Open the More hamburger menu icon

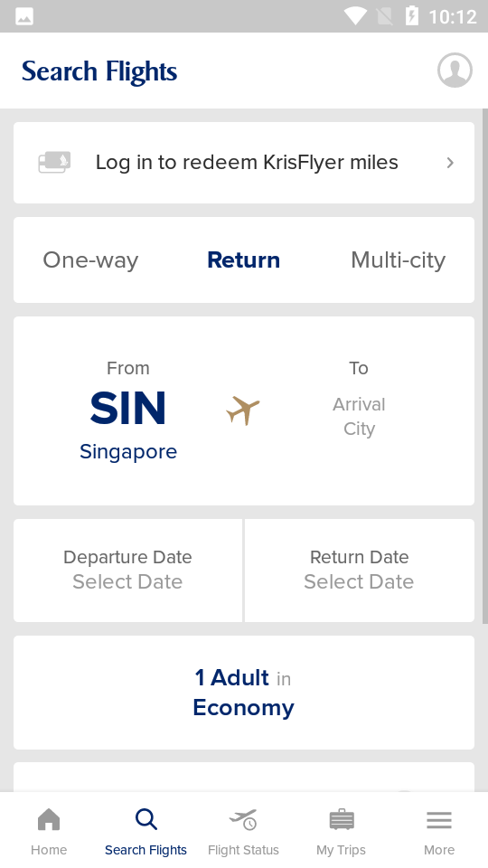(x=439, y=820)
